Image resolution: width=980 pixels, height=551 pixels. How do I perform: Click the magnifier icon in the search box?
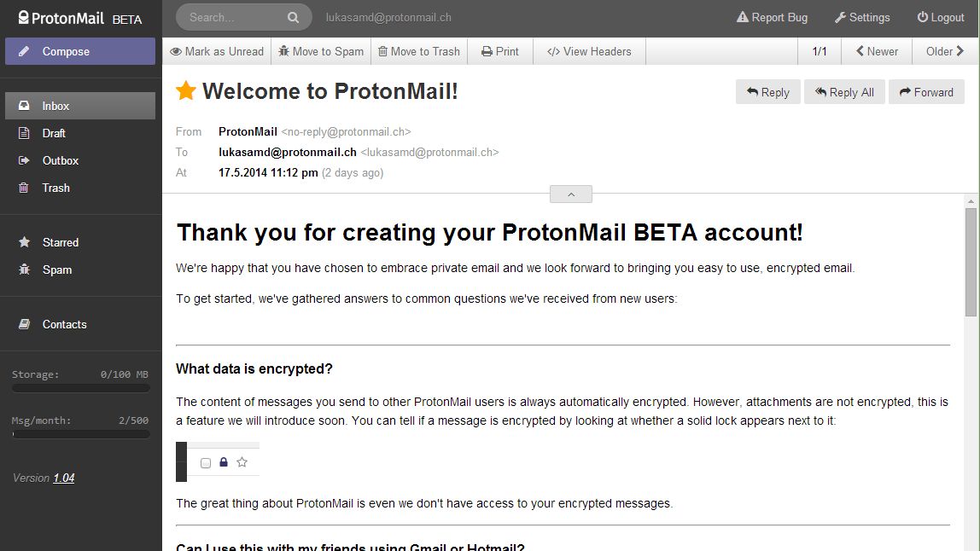pos(294,17)
